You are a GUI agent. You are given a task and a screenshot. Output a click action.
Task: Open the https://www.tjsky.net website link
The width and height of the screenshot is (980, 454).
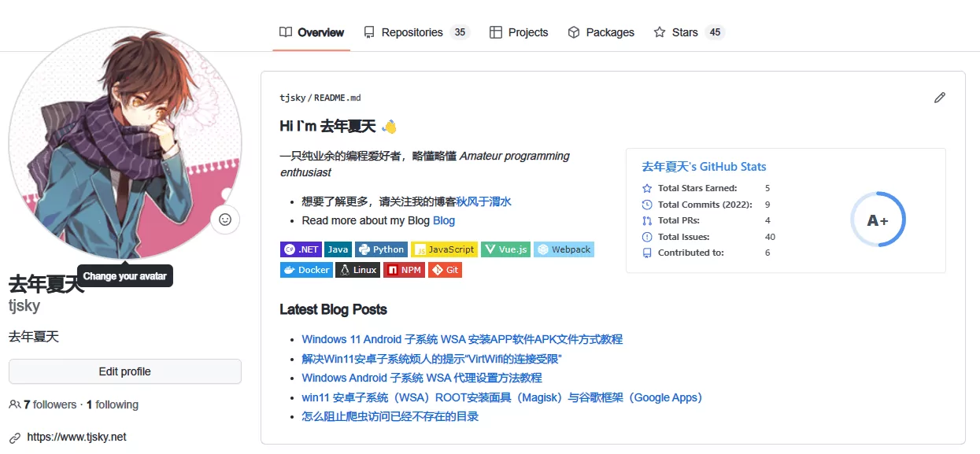76,437
